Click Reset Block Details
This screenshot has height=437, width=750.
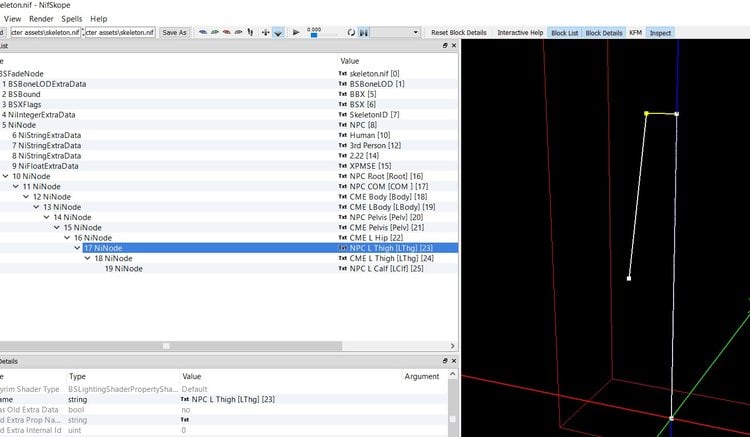[459, 33]
